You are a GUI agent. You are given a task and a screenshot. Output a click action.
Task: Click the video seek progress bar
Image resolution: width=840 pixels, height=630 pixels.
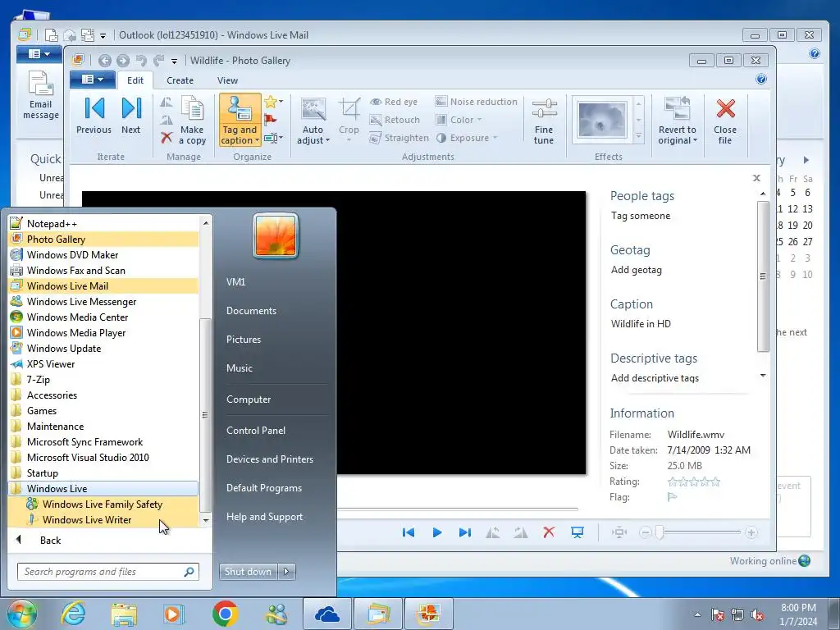click(458, 509)
